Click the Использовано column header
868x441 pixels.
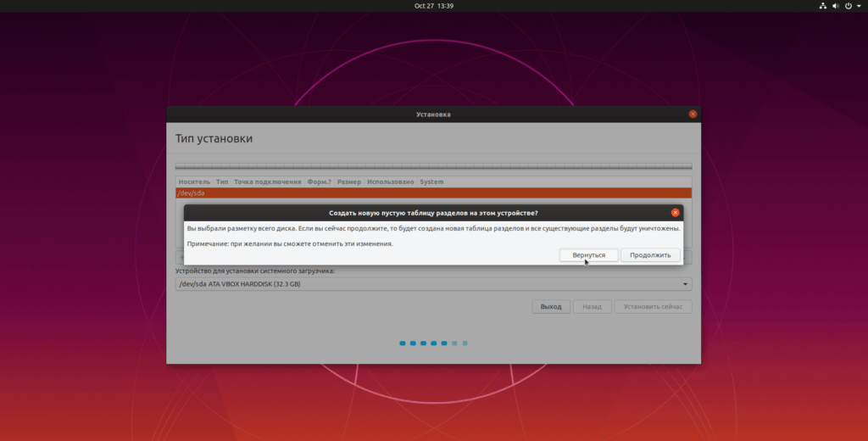390,181
